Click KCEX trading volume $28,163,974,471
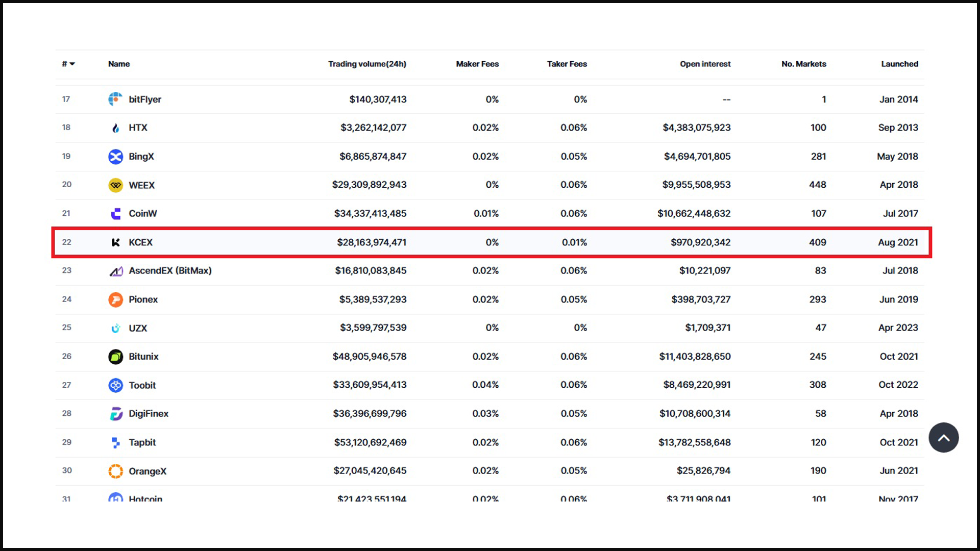Viewport: 980px width, 551px height. point(372,242)
